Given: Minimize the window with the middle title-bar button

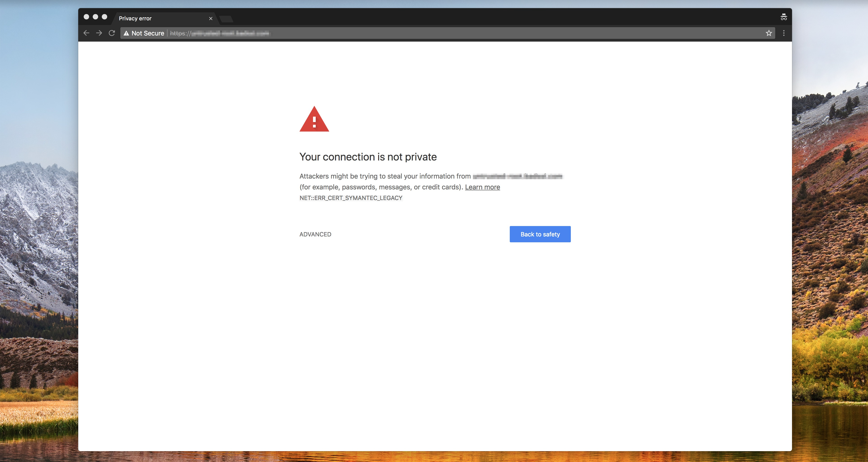Looking at the screenshot, I should pos(95,17).
